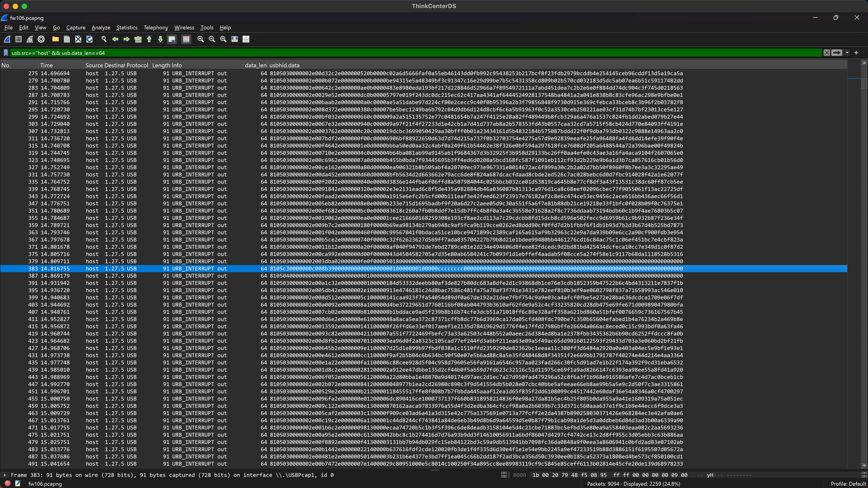Open a capture file with the folder icon
The height and width of the screenshot is (488, 868).
click(56, 39)
